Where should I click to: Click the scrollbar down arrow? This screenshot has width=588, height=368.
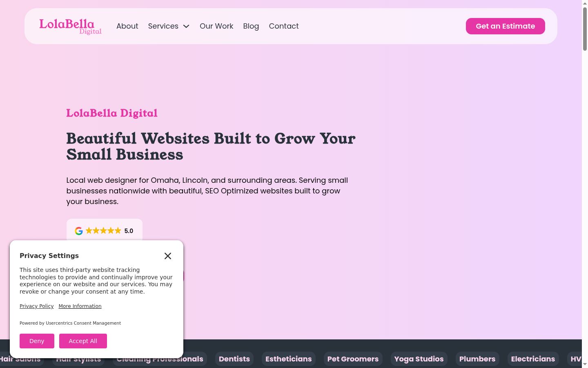tap(585, 364)
